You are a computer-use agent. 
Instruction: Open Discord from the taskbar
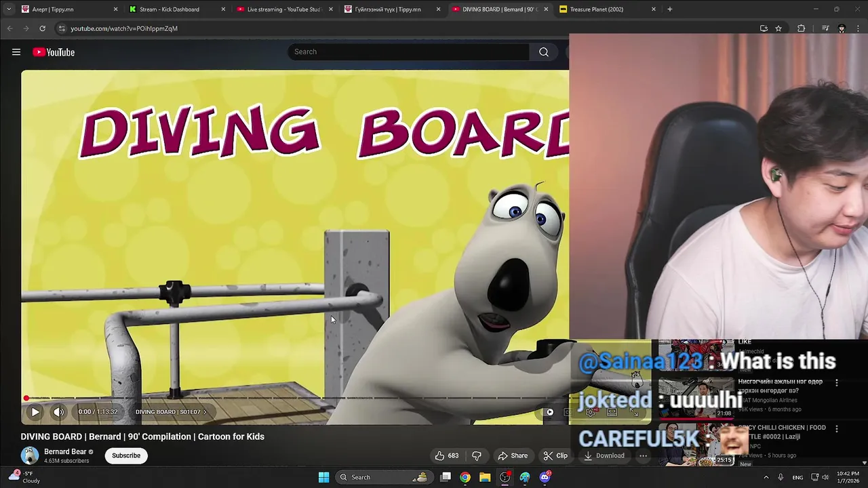545,477
